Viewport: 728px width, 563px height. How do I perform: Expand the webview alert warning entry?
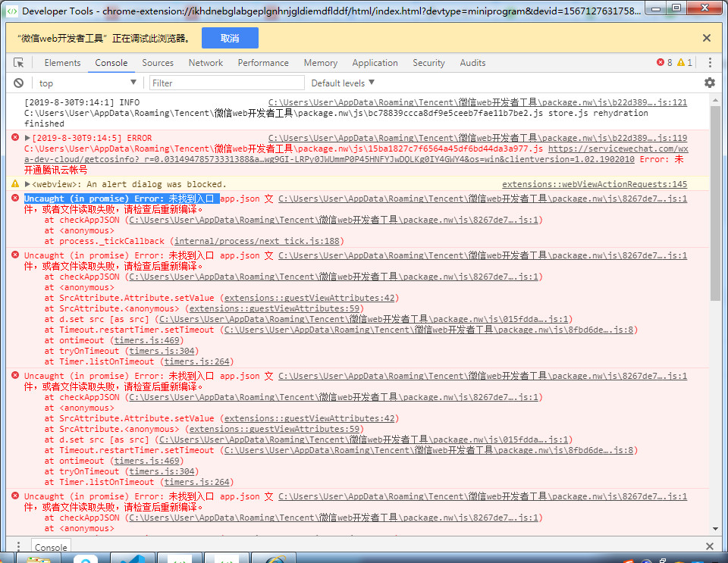click(x=27, y=184)
